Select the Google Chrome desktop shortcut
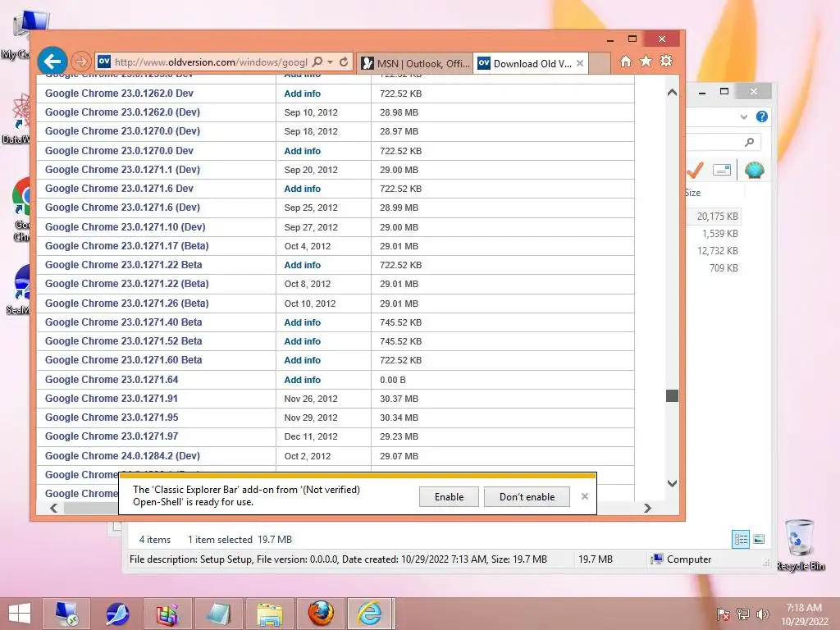Screen dimensions: 840x630 [21, 210]
